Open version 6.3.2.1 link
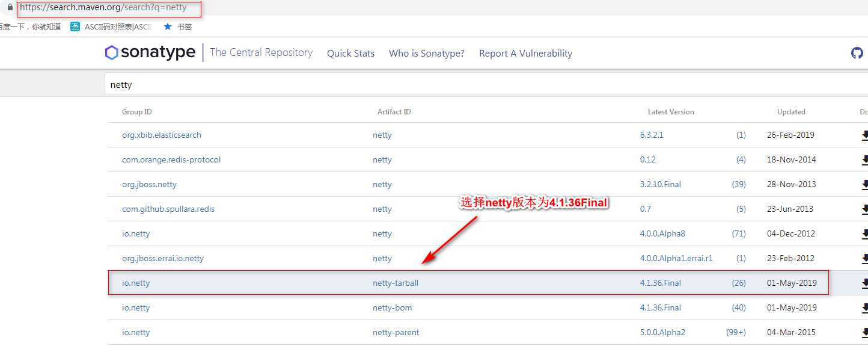 (652, 135)
